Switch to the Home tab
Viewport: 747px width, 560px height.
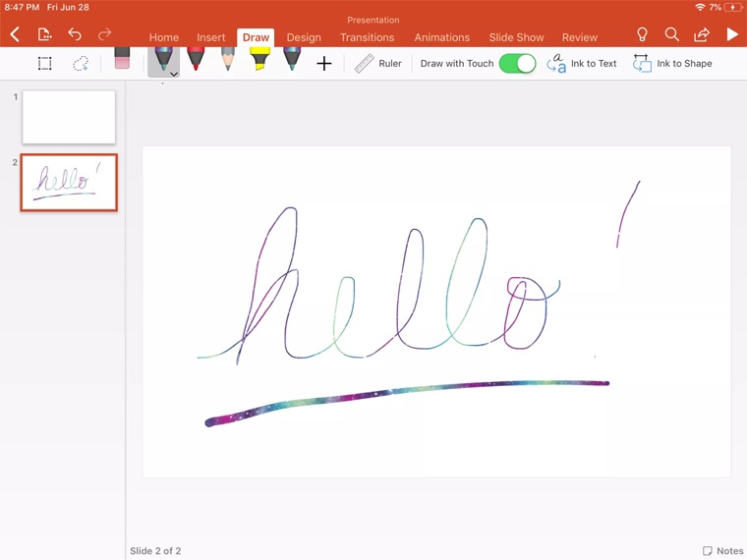164,37
